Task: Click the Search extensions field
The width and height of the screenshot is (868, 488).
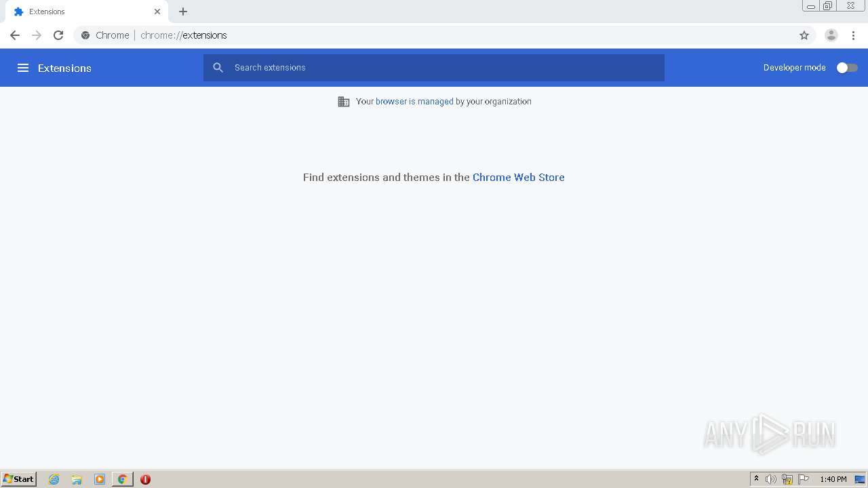Action: click(x=434, y=68)
